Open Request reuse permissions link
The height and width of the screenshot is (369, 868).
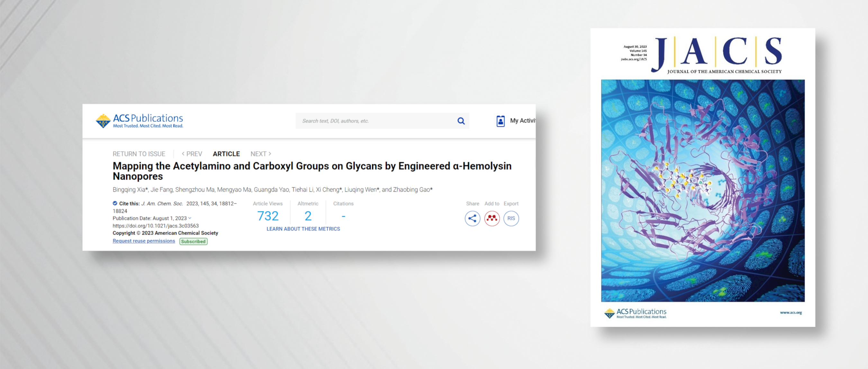pos(144,241)
